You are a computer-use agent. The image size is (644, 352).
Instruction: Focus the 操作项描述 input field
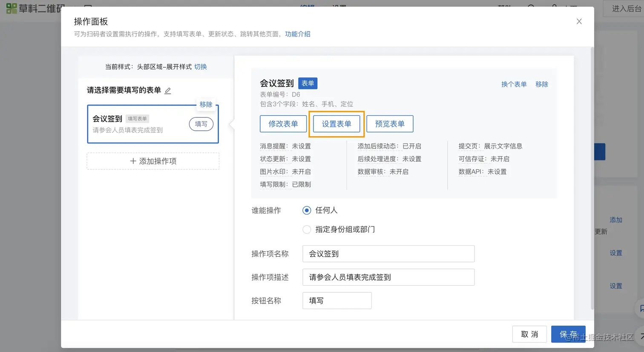coord(388,277)
